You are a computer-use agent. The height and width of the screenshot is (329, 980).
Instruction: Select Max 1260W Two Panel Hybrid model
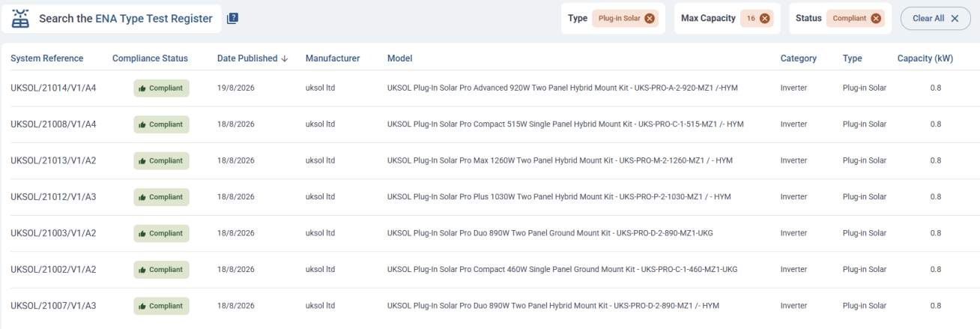(x=560, y=160)
